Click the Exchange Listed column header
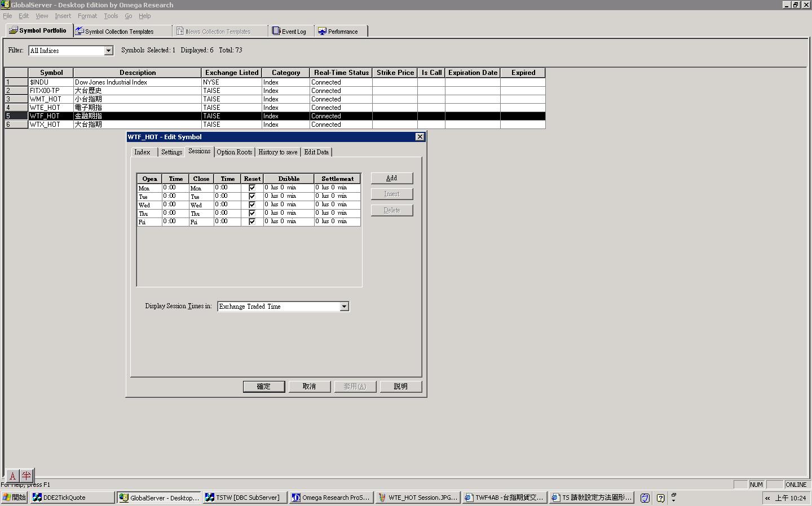812x506 pixels. (x=232, y=73)
